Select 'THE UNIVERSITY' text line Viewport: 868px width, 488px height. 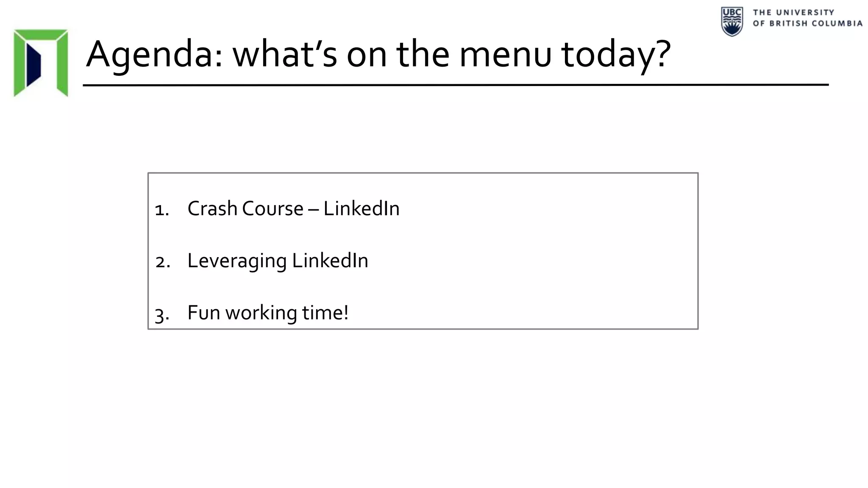pos(793,12)
